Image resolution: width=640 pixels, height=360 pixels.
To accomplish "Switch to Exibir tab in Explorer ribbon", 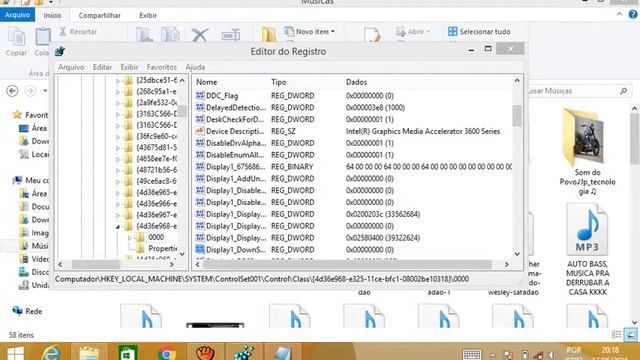I will [x=148, y=16].
